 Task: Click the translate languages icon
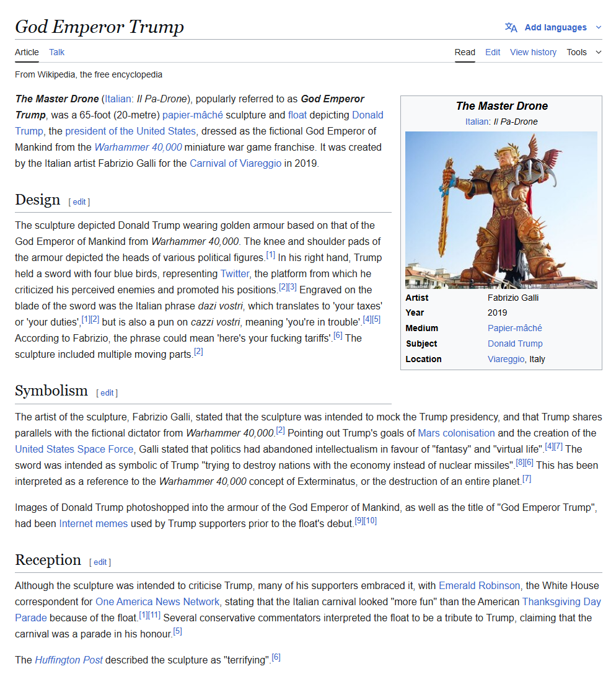click(x=511, y=27)
